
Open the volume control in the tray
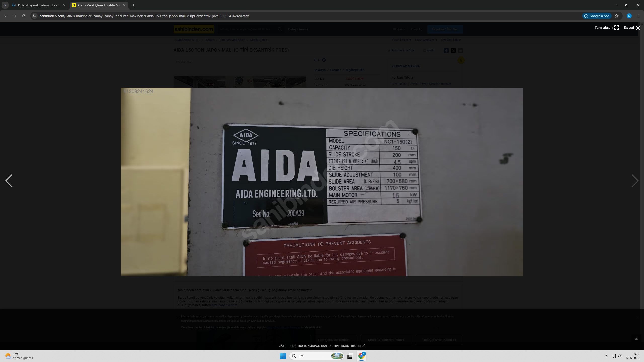(x=620, y=356)
